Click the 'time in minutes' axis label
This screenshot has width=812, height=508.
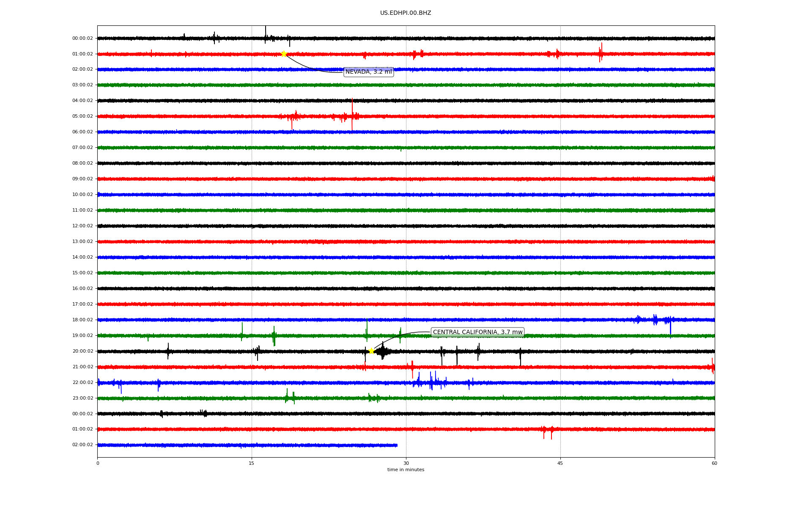click(406, 470)
